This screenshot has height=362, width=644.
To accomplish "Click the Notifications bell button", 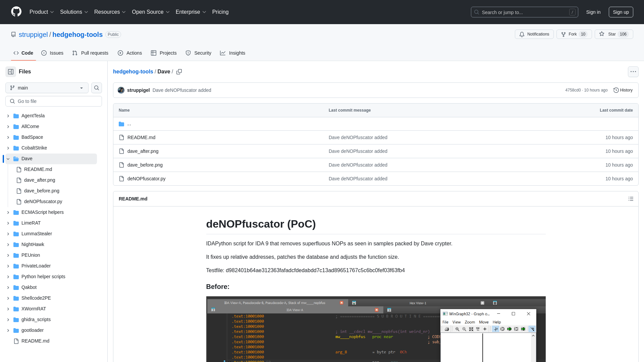I will pos(534,34).
